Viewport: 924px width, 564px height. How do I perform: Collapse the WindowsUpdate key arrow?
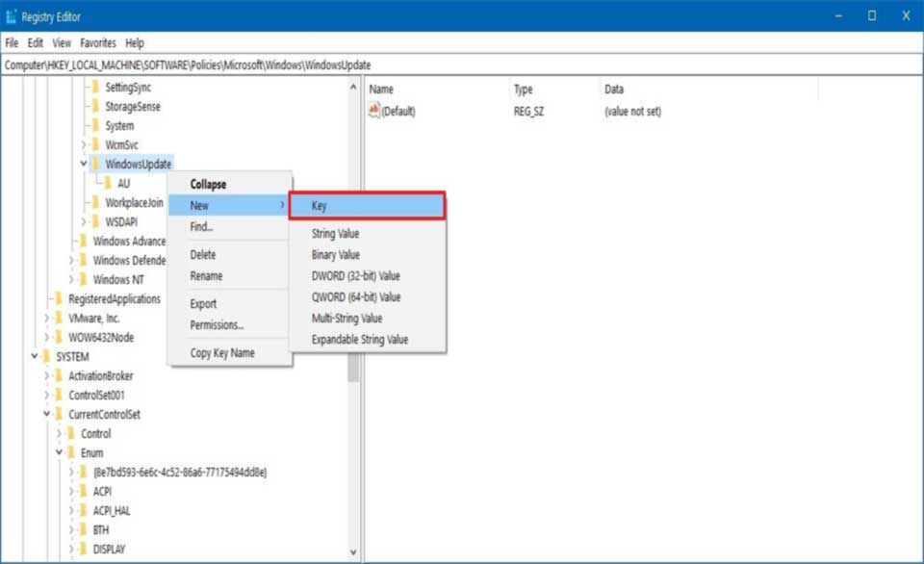(84, 164)
